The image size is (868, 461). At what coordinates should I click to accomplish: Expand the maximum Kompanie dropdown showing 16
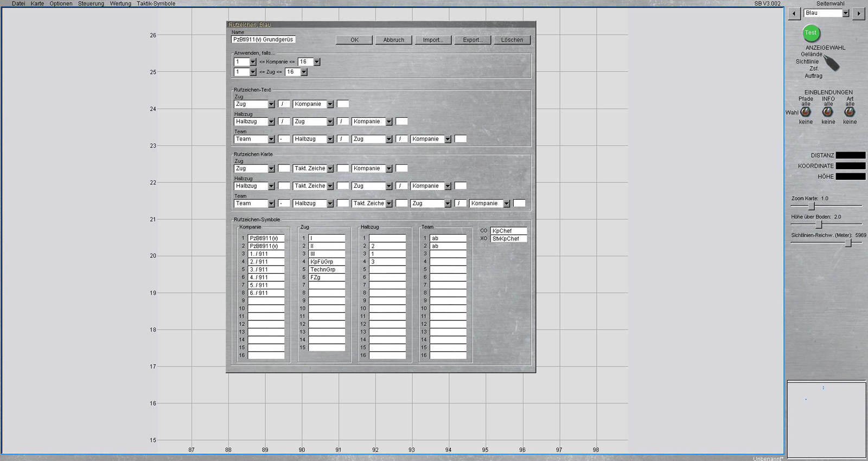(x=317, y=62)
